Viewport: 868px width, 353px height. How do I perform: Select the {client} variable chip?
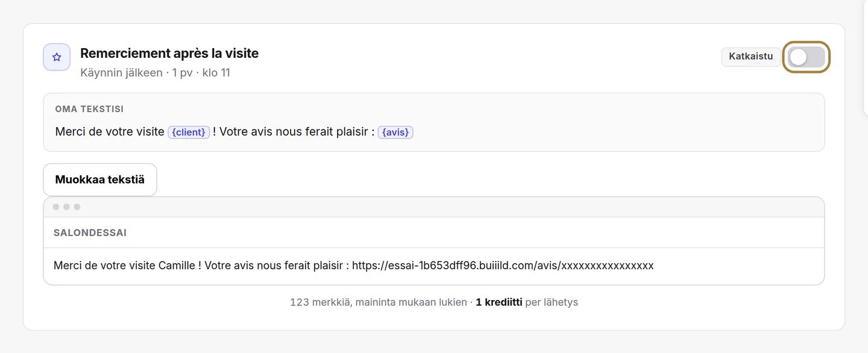tap(189, 132)
